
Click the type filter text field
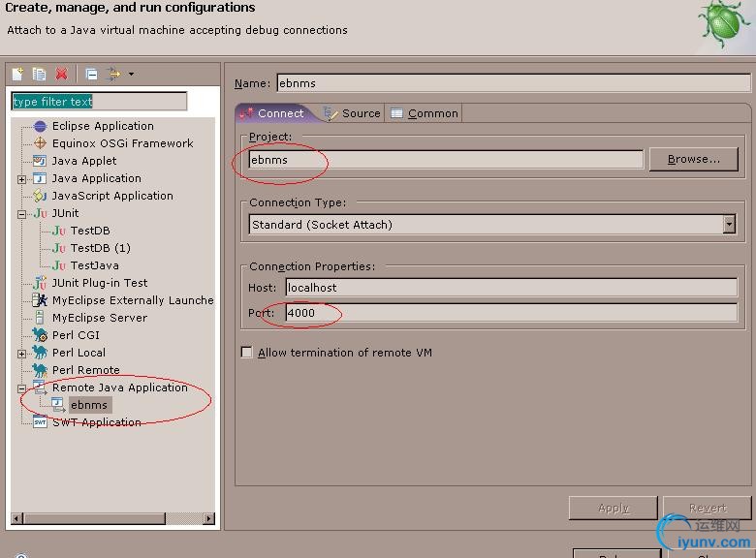[x=99, y=101]
